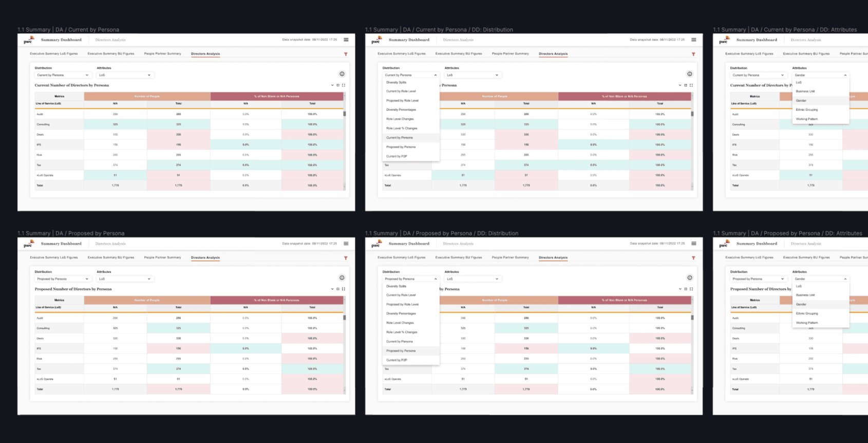Collapse table chevron in top-left Current by Persona frame
This screenshot has height=443, width=868.
332,85
